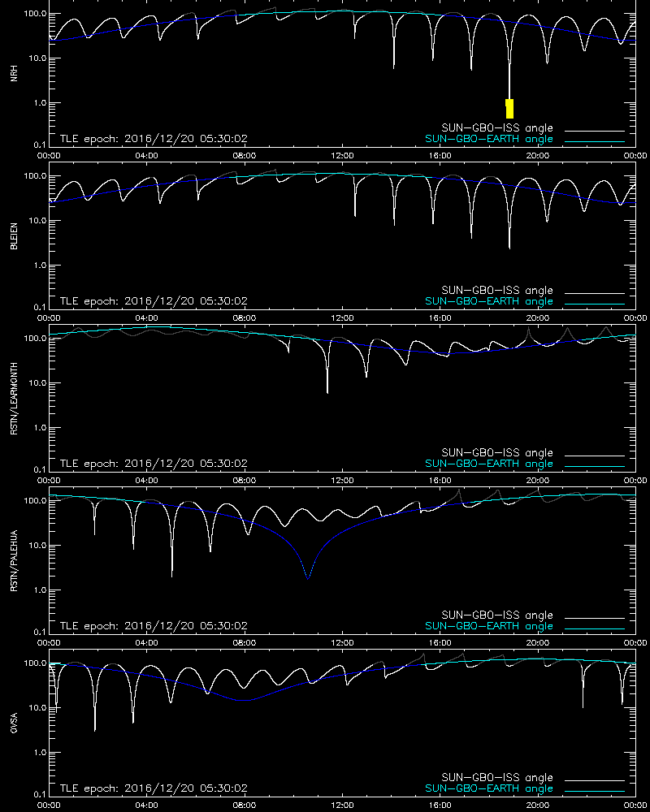Click the TLE epoch text in BLEIEN panel
Viewport: 650px width, 812px height.
click(x=154, y=301)
